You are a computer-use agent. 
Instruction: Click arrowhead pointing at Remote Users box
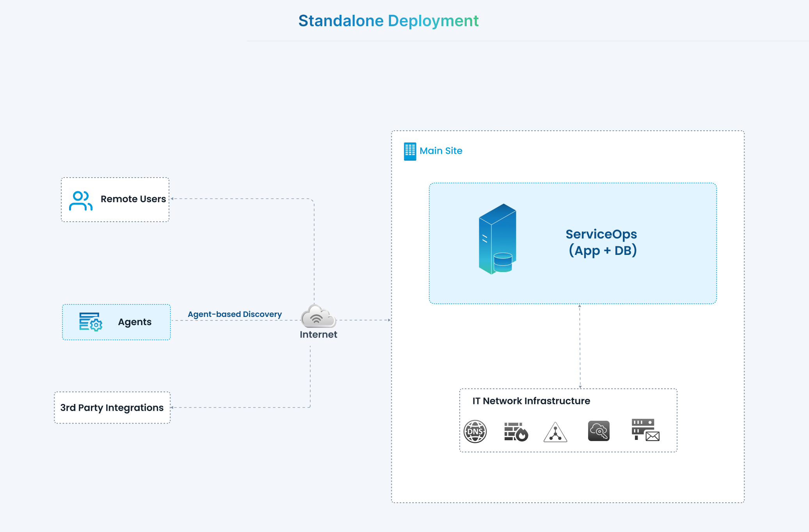pos(172,199)
